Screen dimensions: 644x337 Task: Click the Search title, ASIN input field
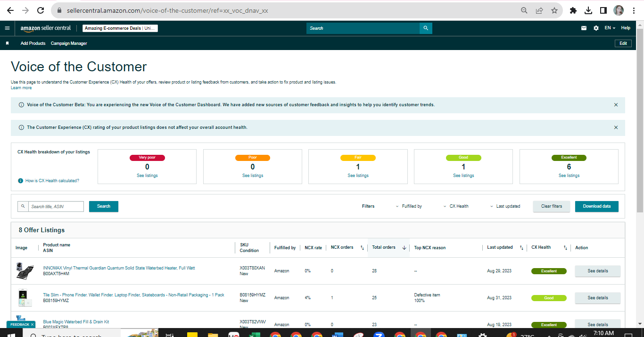(50, 206)
